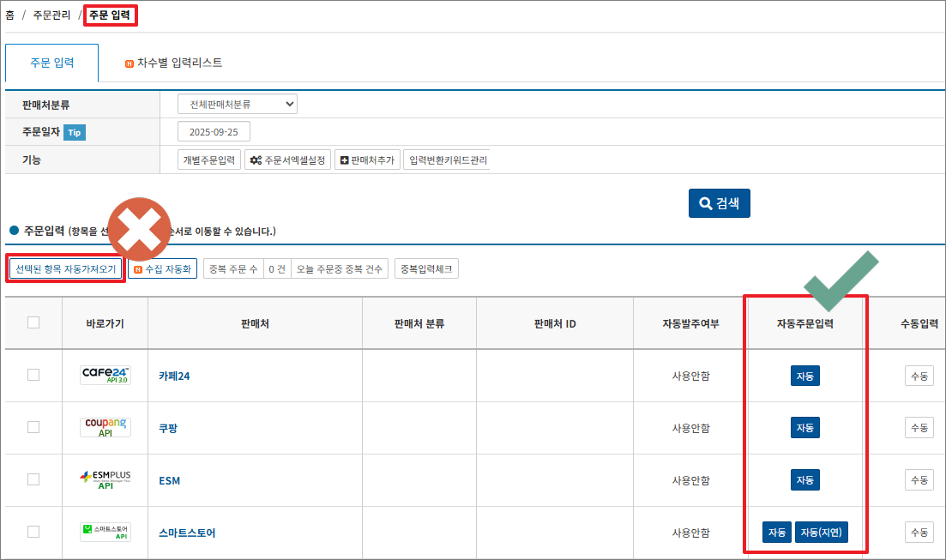Click 사용안함 in the ESM row
Viewport: 946px width, 560px height.
point(691,481)
